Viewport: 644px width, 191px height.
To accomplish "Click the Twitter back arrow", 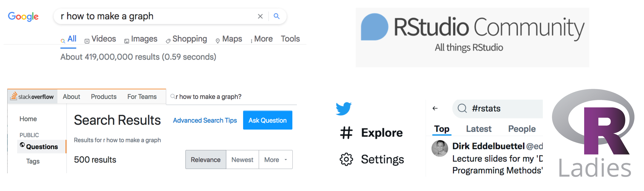I will point(435,108).
